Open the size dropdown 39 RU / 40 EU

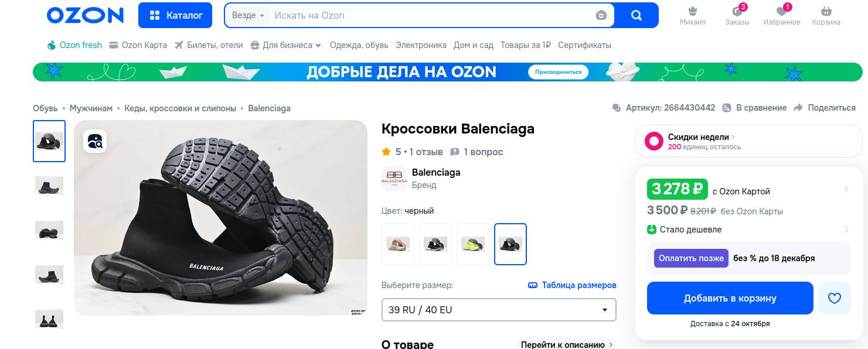pyautogui.click(x=499, y=310)
